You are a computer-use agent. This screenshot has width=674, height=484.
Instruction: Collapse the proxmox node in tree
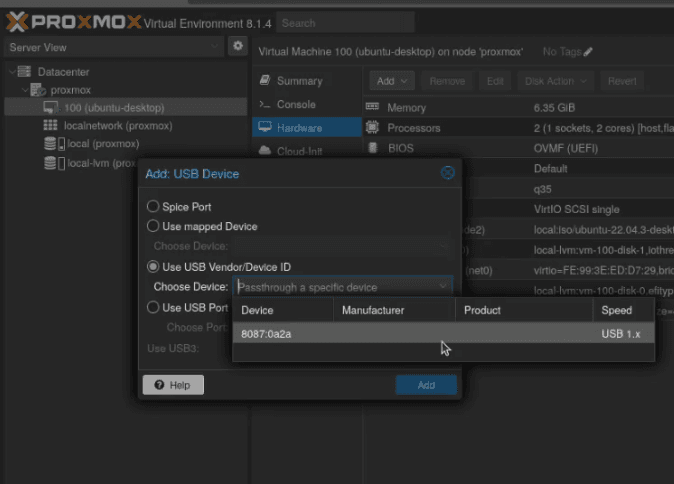point(25,90)
